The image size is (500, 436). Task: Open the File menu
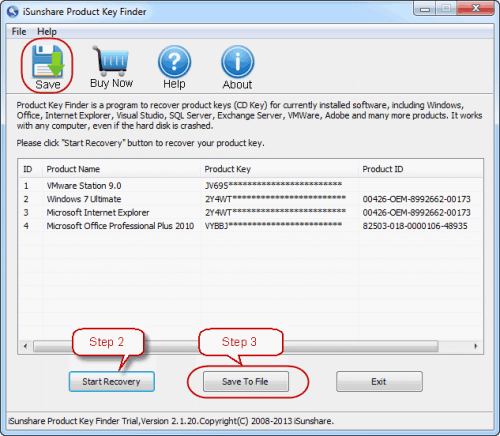point(19,32)
